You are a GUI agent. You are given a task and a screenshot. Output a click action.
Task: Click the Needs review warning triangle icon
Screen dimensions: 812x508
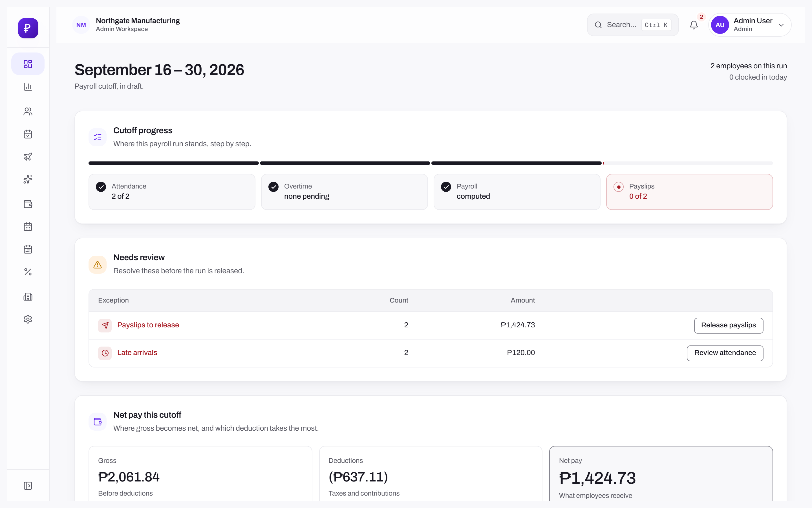pos(98,265)
